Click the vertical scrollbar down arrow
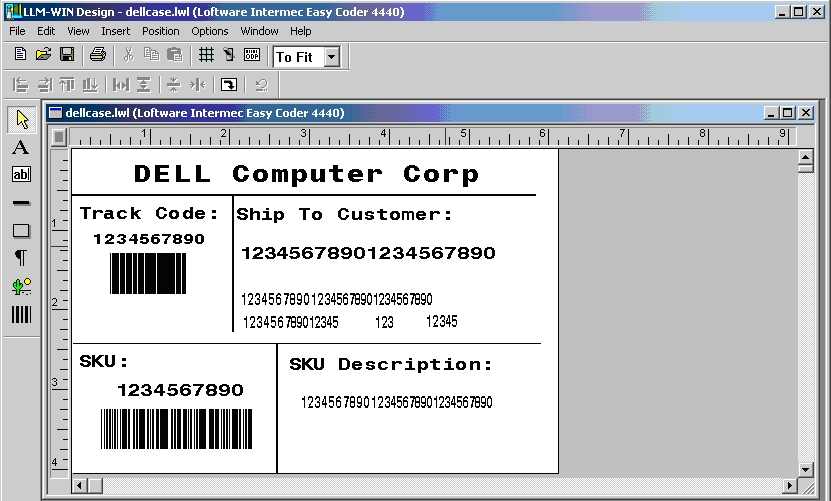The width and height of the screenshot is (831, 501). coord(805,467)
